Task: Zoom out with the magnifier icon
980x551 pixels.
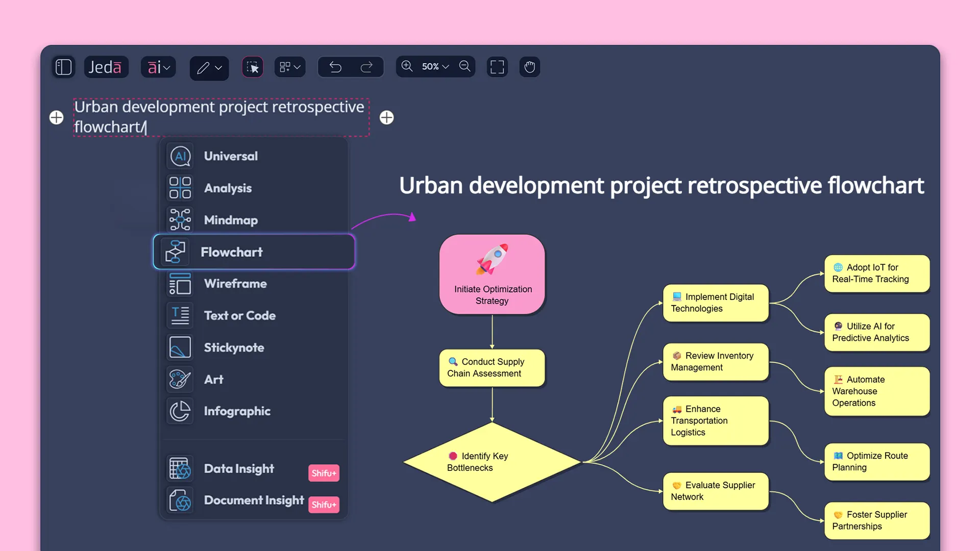Action: pos(464,66)
